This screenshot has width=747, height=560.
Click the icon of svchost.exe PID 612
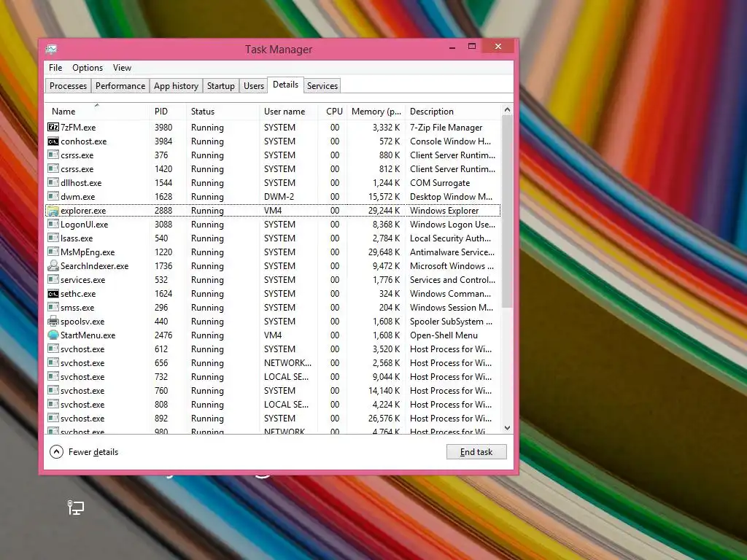pyautogui.click(x=53, y=349)
